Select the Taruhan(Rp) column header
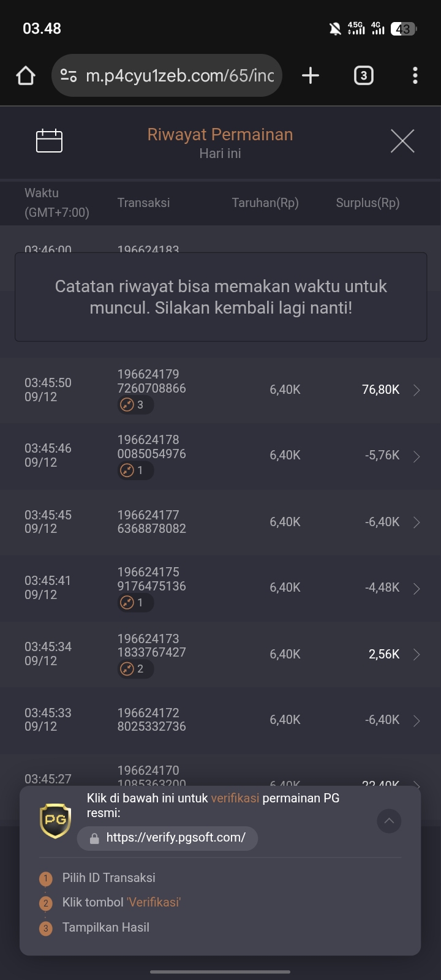Screen dimensions: 441x980 pos(265,203)
